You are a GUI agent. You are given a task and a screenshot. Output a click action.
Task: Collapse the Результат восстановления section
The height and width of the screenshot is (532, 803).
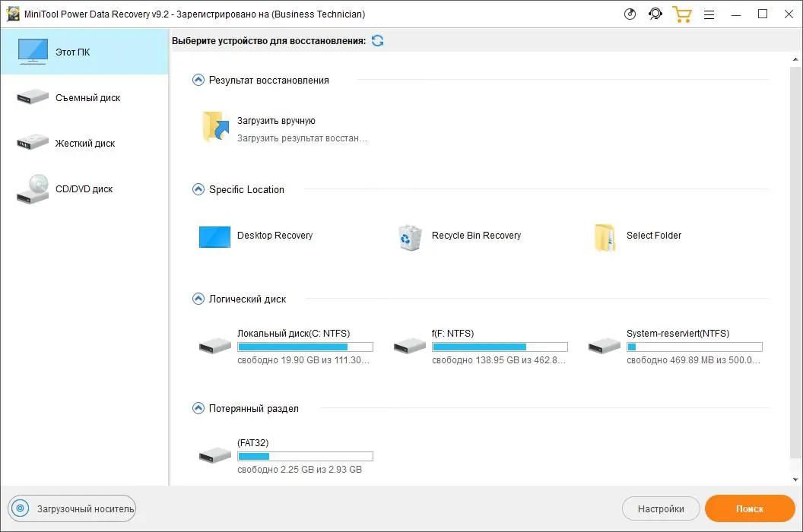click(198, 79)
